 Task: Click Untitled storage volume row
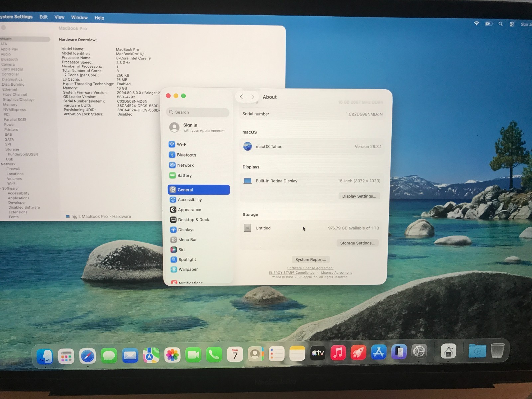point(311,228)
